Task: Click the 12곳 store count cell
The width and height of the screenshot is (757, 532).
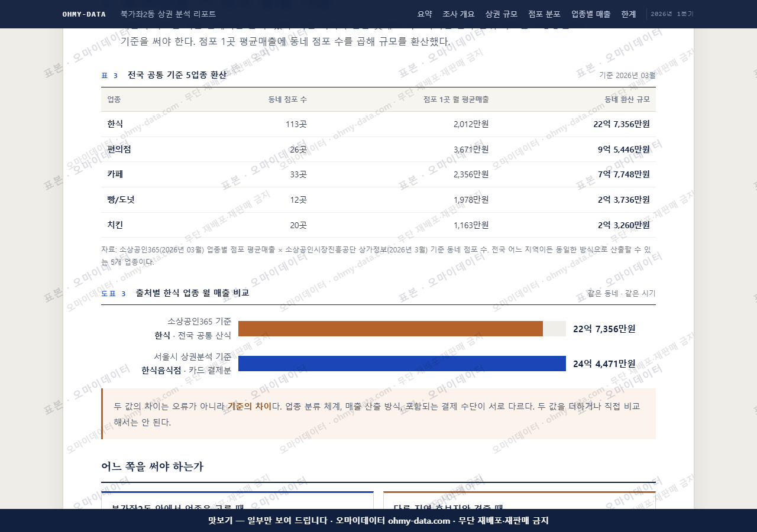Action: point(298,200)
